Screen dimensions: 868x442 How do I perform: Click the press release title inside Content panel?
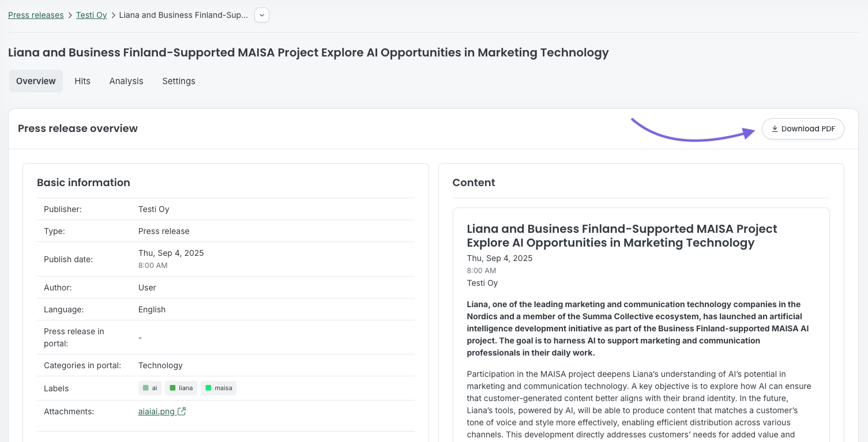622,236
